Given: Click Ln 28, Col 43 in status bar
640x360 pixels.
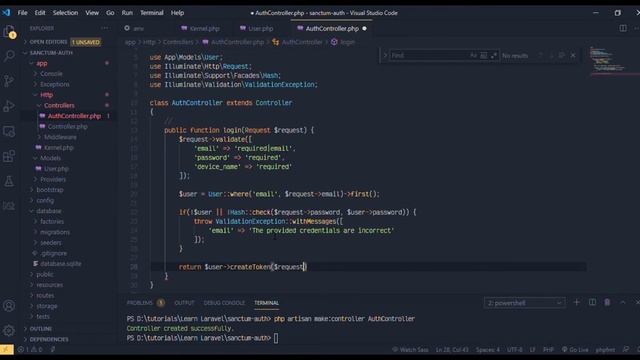Looking at the screenshot, I should click(x=452, y=349).
